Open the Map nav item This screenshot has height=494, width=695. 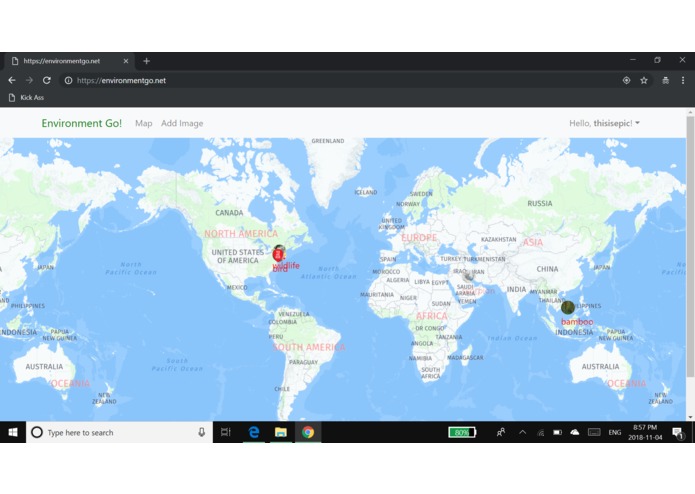tap(143, 123)
